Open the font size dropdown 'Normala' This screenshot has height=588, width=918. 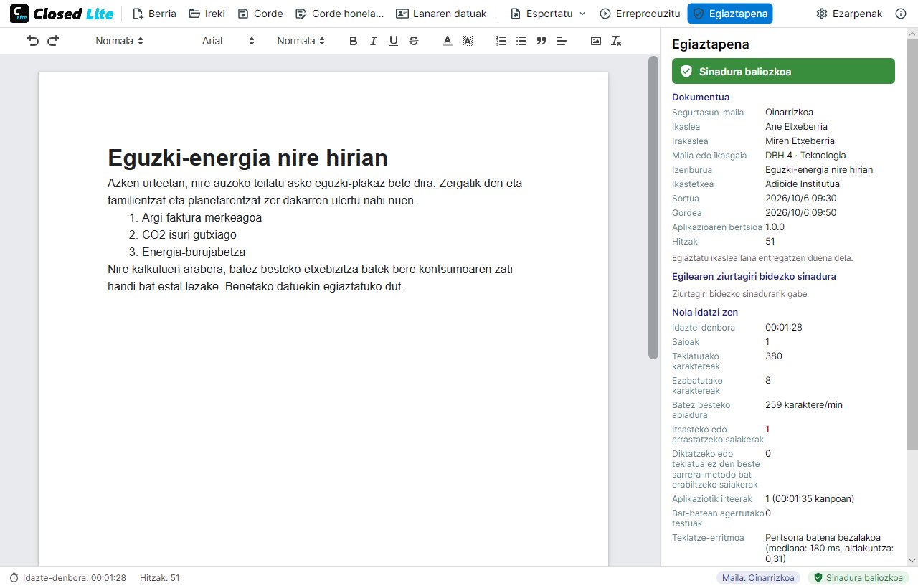pos(301,41)
